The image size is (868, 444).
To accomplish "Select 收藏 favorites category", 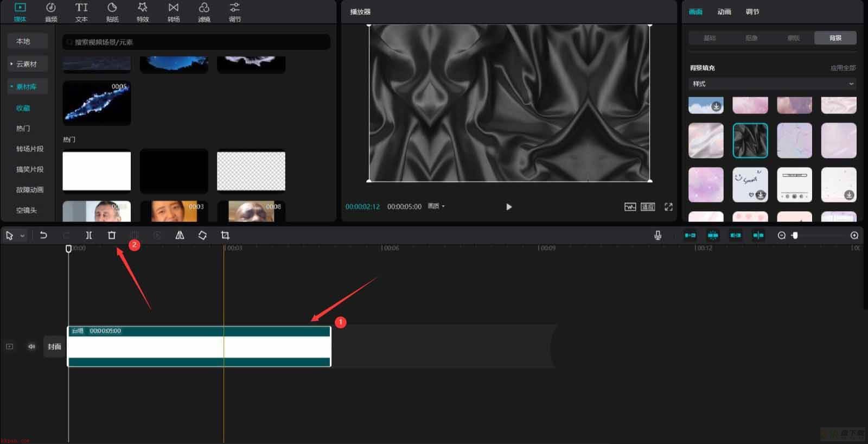I will tap(23, 108).
